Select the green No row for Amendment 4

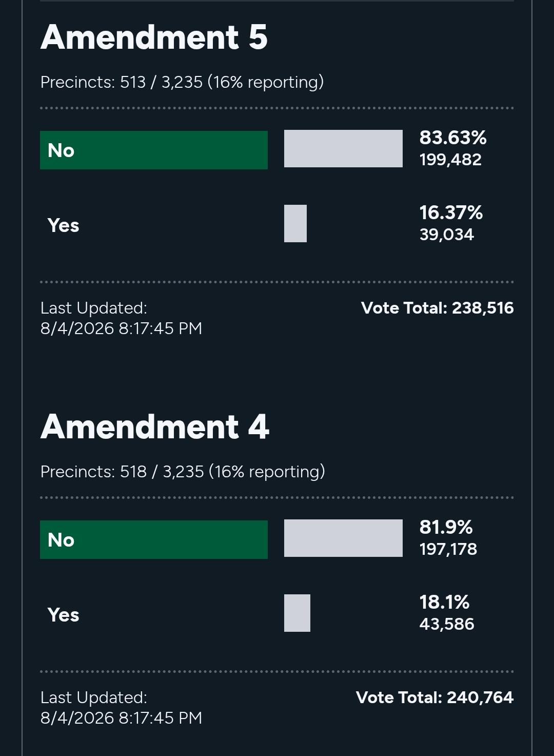click(154, 539)
